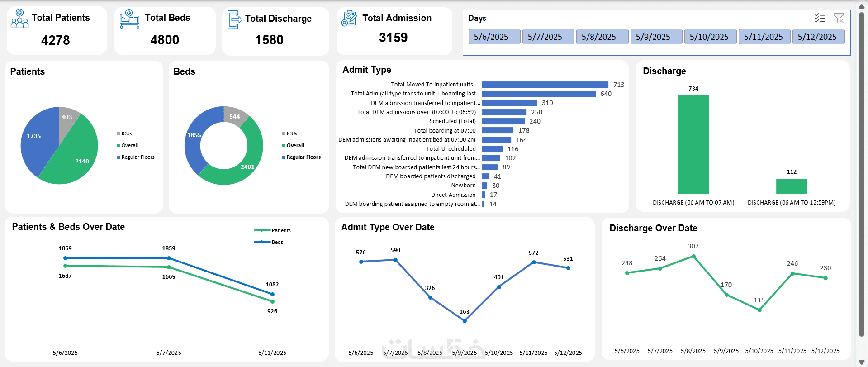Click the Total boarding at 07:00 label
The image size is (868, 367).
[x=445, y=130]
